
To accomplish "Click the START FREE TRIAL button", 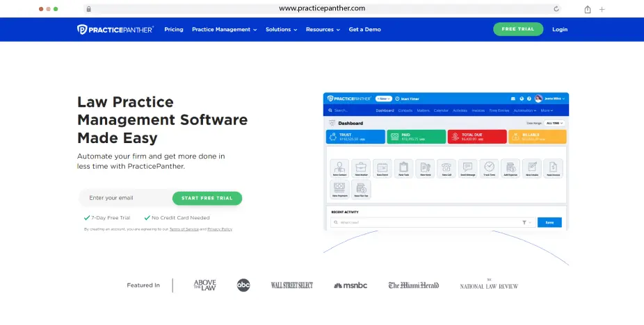I will tap(207, 198).
